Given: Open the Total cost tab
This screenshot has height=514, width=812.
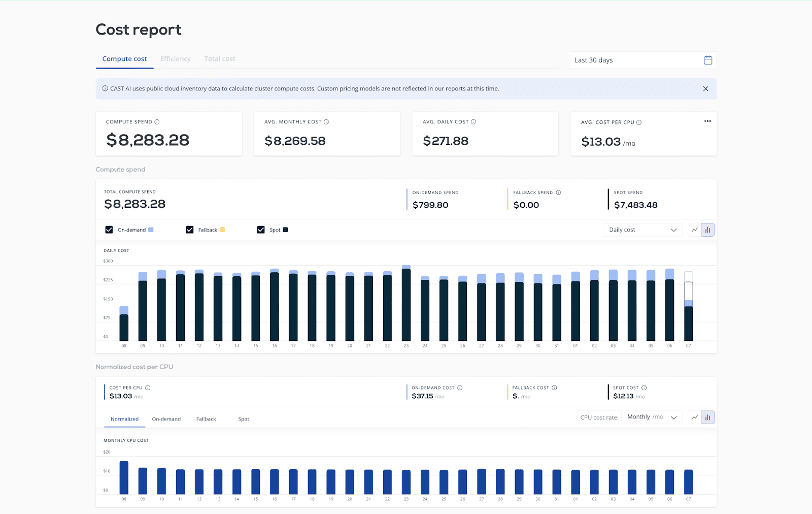Looking at the screenshot, I should [x=219, y=58].
